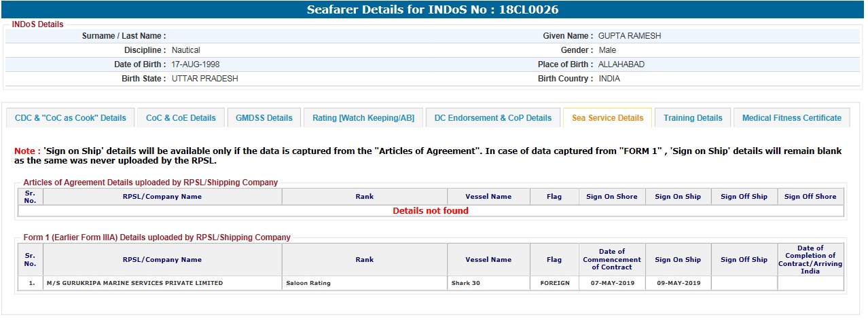Click the FOREIGN flag cell
Screen dimensions: 868x323
click(554, 283)
